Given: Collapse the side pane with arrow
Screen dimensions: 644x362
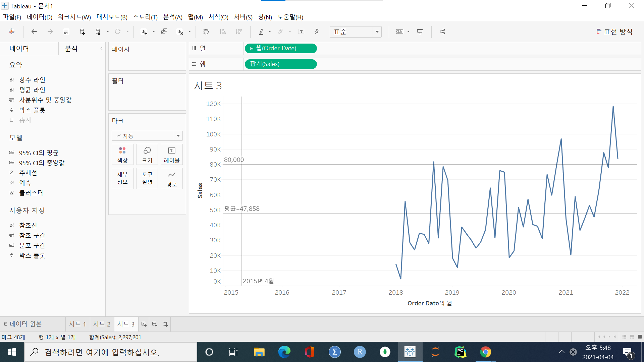Looking at the screenshot, I should coord(101,49).
